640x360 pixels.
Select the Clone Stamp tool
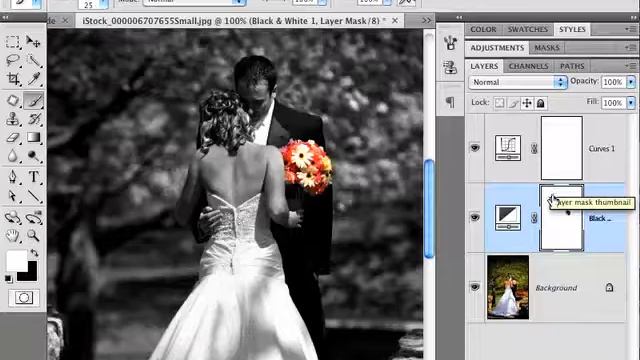[x=12, y=119]
